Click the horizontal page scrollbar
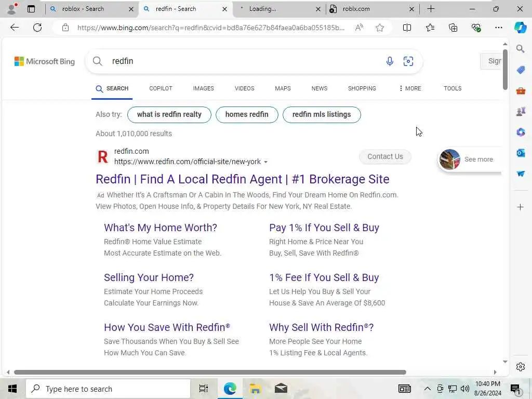The width and height of the screenshot is (532, 399). pyautogui.click(x=210, y=372)
